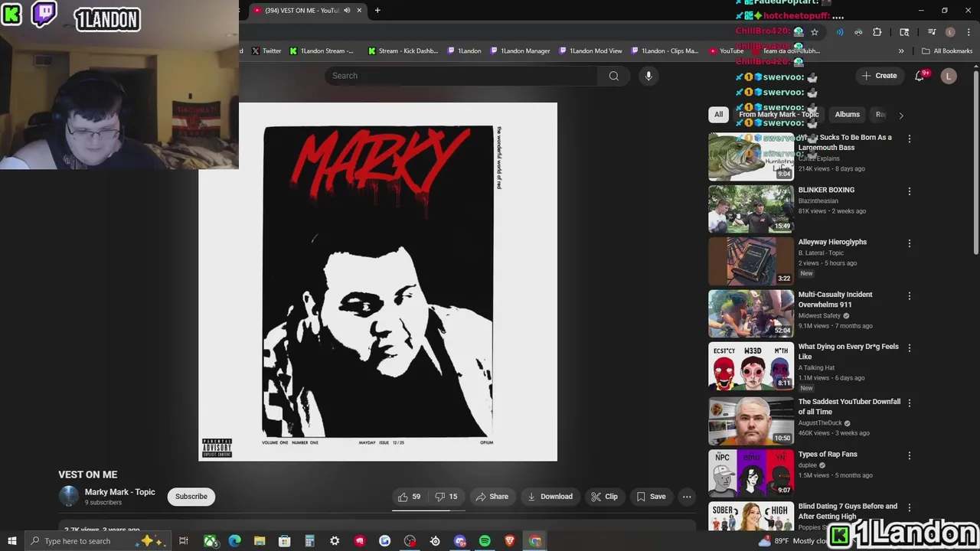Open options menu for Multi-Casualty Incident video
The height and width of the screenshot is (551, 980).
pyautogui.click(x=910, y=296)
